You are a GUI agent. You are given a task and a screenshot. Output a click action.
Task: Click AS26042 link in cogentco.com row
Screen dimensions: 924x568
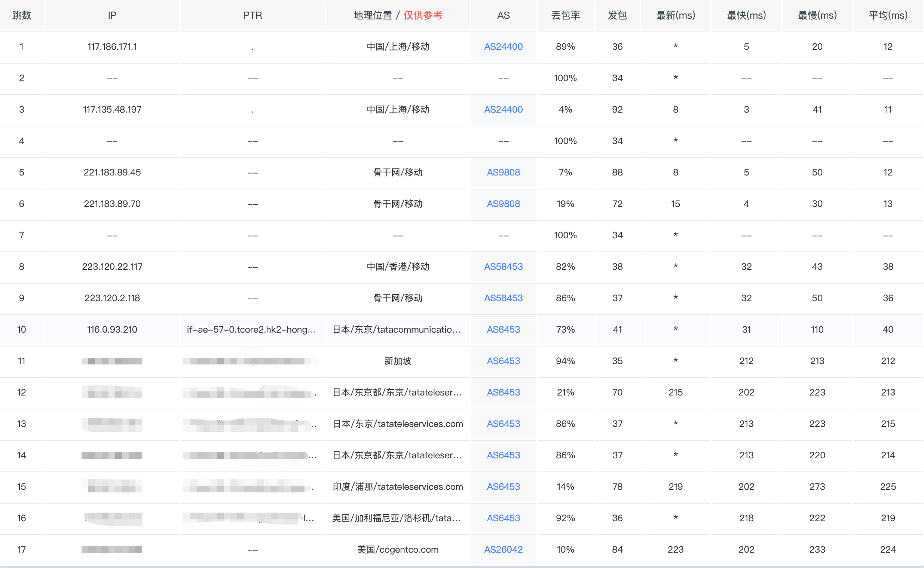[503, 549]
